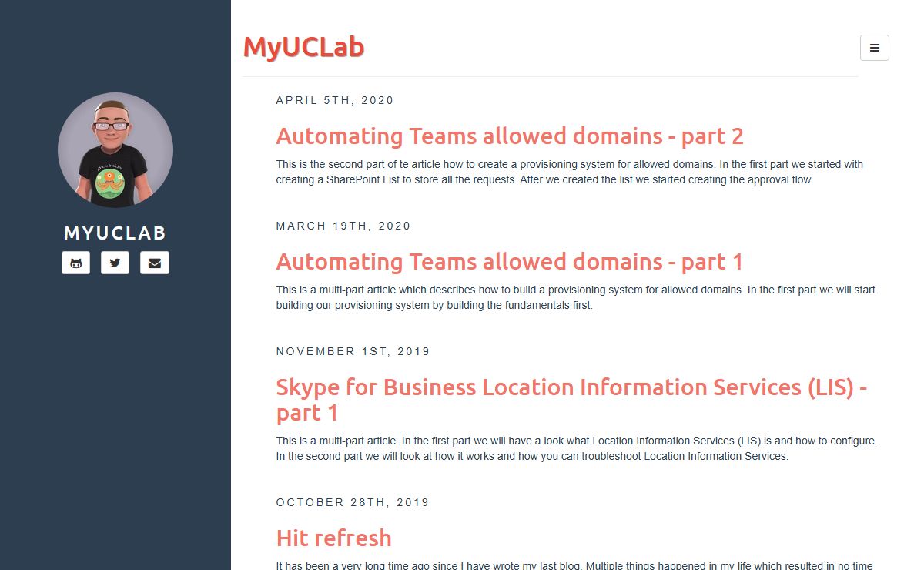The image size is (924, 570).
Task: Open the hamburger navigation menu
Action: click(875, 48)
